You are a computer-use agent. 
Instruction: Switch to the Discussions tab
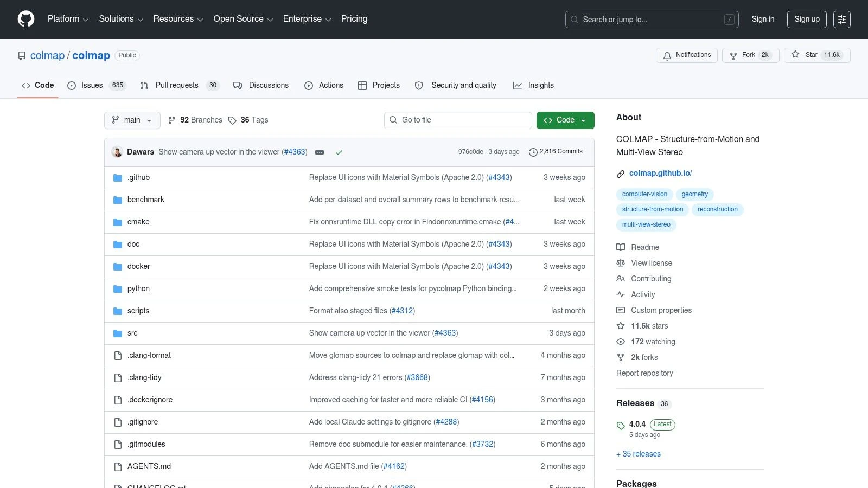261,85
